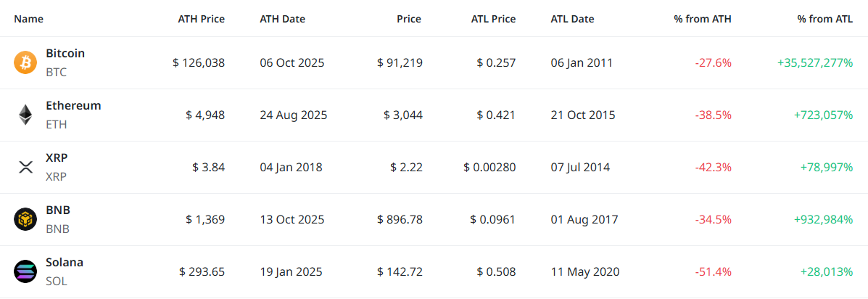
Task: Click the Ethereum diamond icon
Action: coord(25,115)
